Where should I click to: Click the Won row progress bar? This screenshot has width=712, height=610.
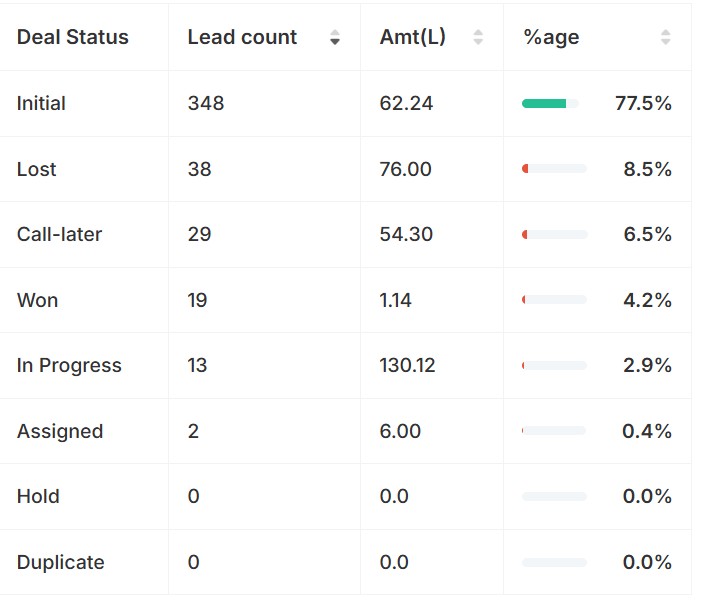[x=553, y=300]
